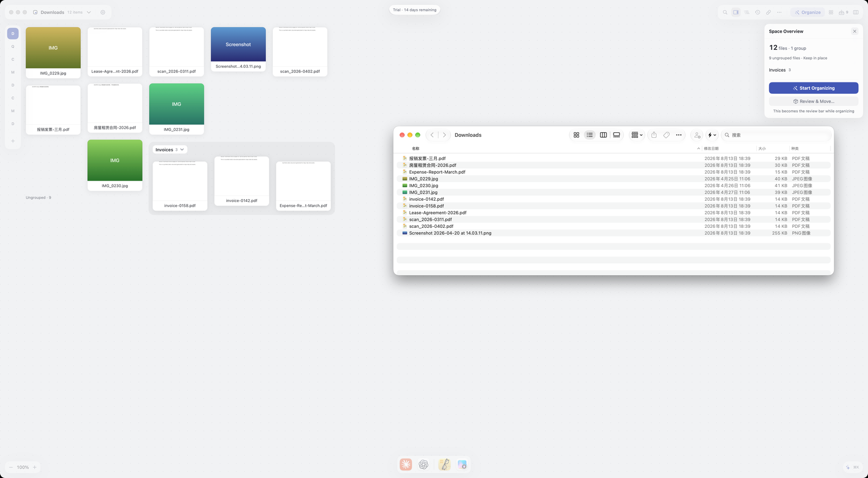
Task: Open the inbox tray icon showing 9
Action: click(844, 12)
